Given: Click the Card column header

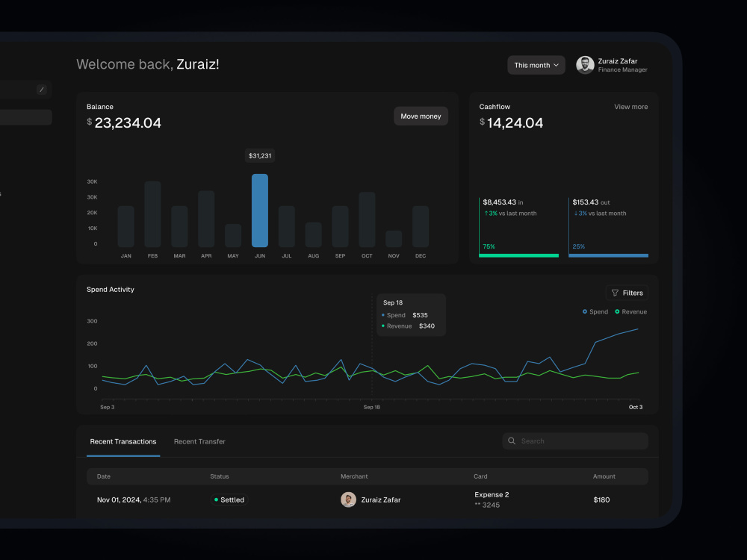Looking at the screenshot, I should pyautogui.click(x=480, y=476).
